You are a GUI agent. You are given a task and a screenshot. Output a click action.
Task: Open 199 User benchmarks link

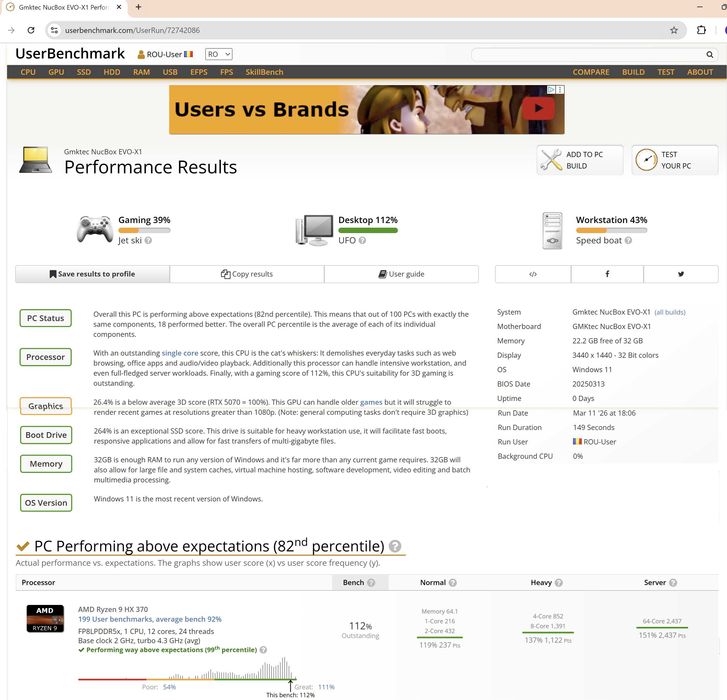click(x=150, y=619)
